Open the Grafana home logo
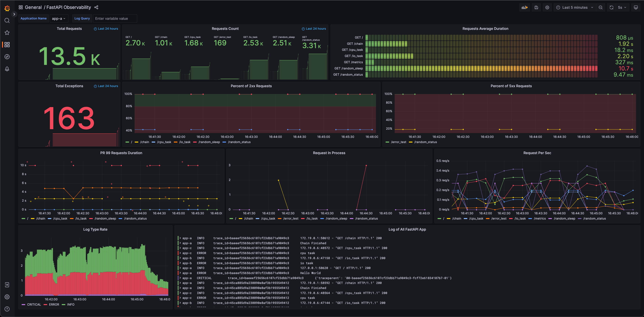Image resolution: width=644 pixels, height=317 pixels. click(x=7, y=9)
